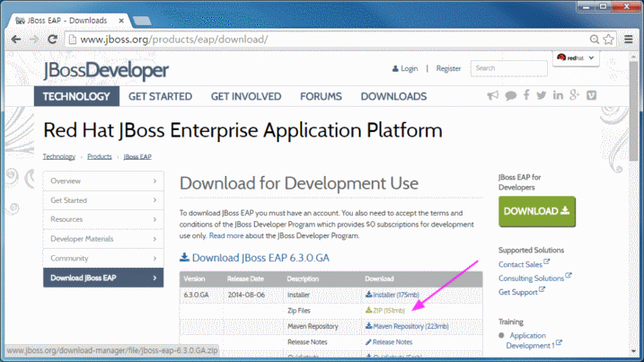644x362 pixels.
Task: Open the GET INVOLVED nav tab
Action: (x=246, y=96)
